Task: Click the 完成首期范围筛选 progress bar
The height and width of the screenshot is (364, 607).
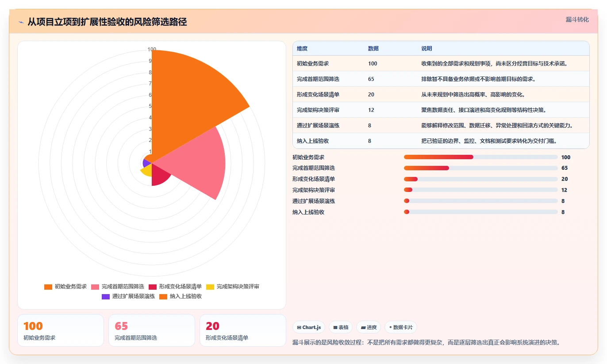Action: [480, 168]
